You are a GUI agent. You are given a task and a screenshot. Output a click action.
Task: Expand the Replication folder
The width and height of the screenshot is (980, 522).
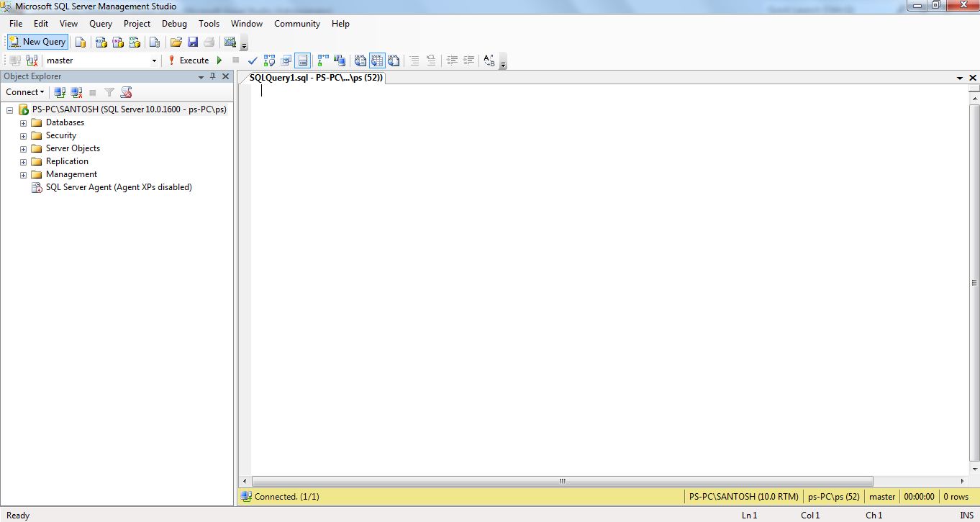pos(23,161)
